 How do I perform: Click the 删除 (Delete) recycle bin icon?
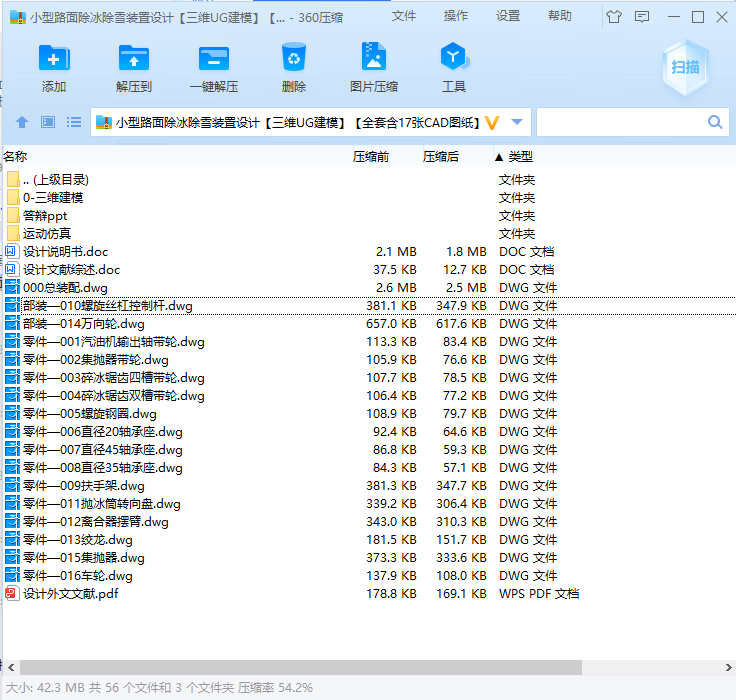tap(294, 57)
